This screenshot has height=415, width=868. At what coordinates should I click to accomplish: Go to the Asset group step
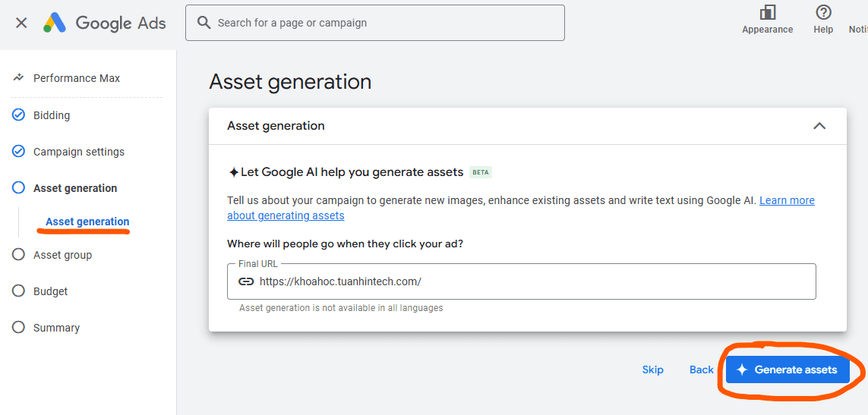click(x=62, y=254)
